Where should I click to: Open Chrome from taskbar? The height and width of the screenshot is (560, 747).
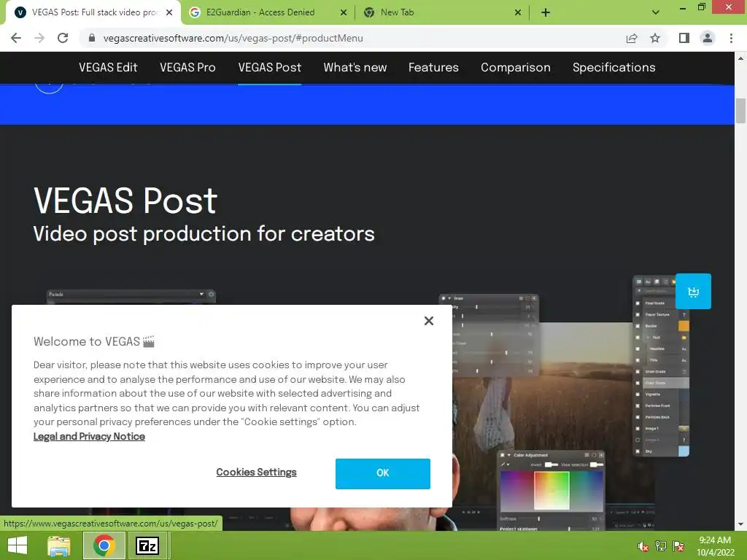(x=104, y=545)
